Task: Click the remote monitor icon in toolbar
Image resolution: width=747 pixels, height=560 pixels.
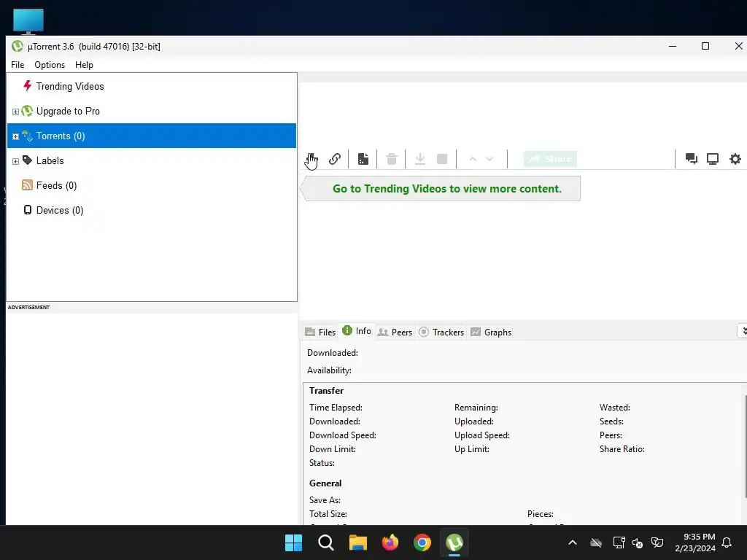Action: [712, 158]
